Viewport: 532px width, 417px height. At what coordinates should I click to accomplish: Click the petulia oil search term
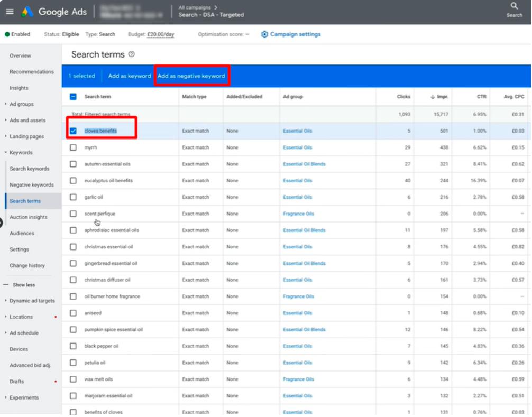coord(95,363)
